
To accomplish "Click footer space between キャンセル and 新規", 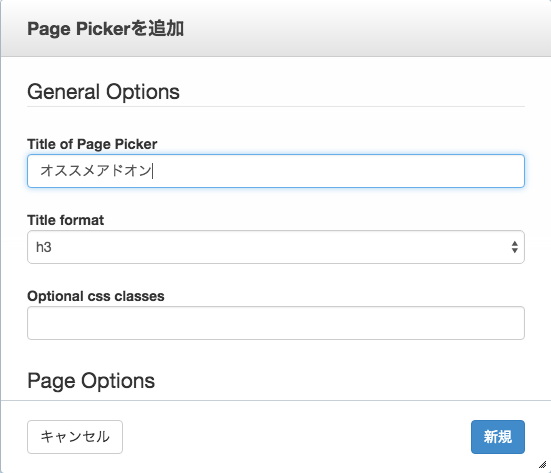I will tap(297, 437).
